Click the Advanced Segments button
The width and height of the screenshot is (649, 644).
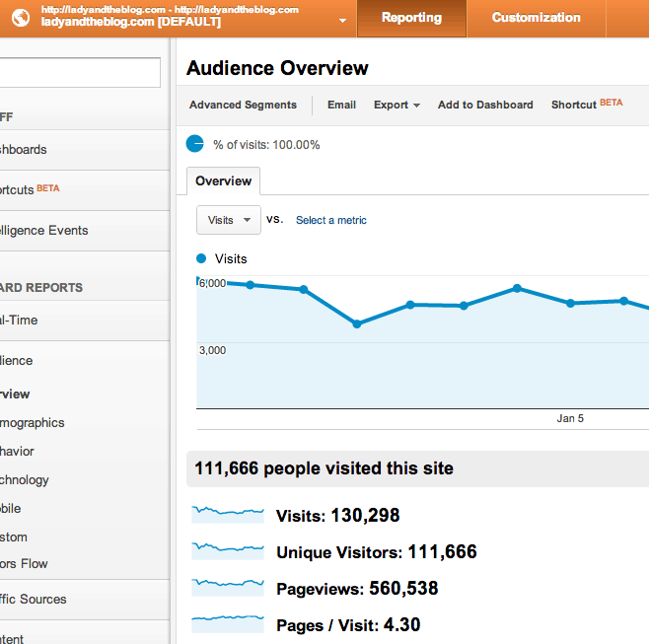tap(243, 105)
